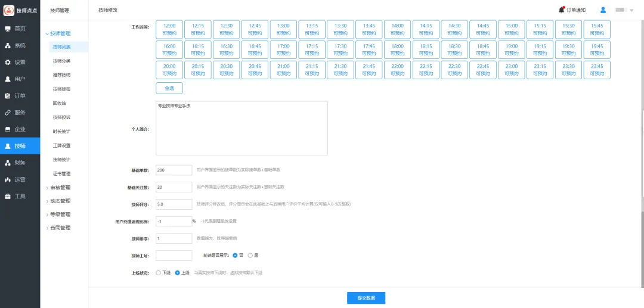Select the 订单 orders icon

point(8,95)
